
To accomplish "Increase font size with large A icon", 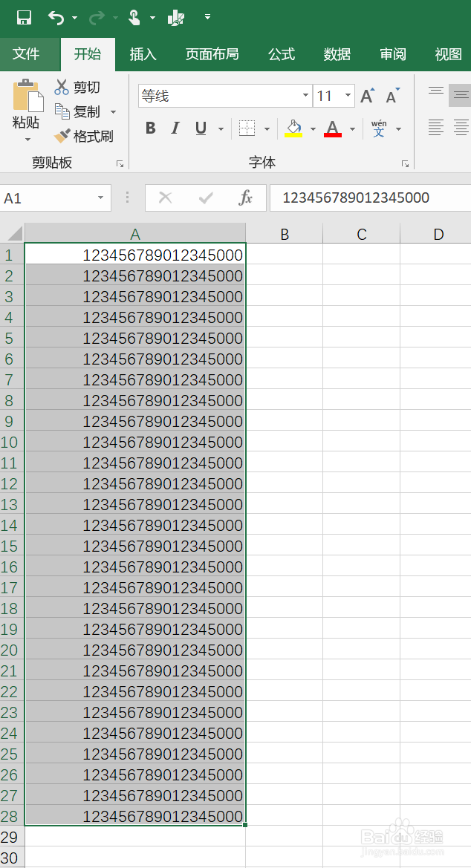I will click(368, 96).
